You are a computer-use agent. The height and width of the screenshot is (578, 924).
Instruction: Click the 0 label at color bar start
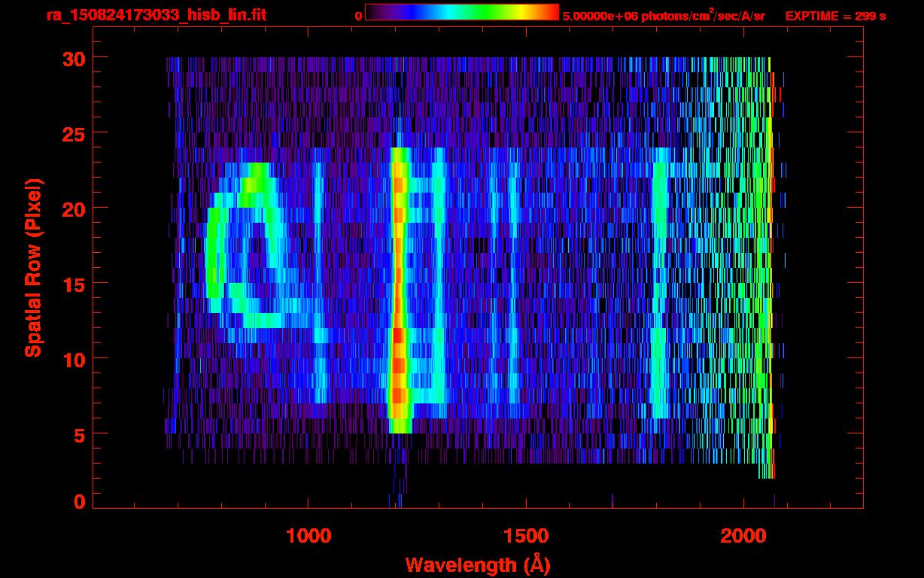[x=358, y=16]
